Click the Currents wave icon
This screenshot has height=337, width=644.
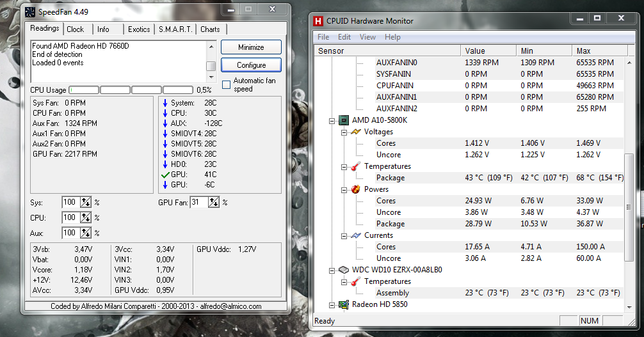point(356,235)
